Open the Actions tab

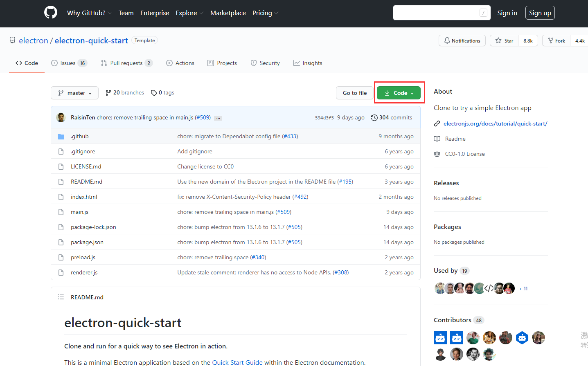tap(180, 63)
